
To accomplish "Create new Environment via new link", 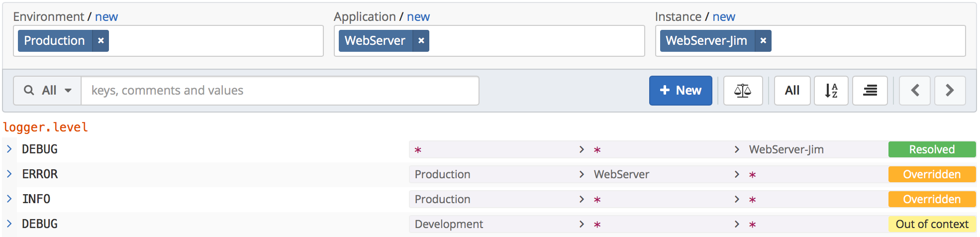I will tap(106, 17).
